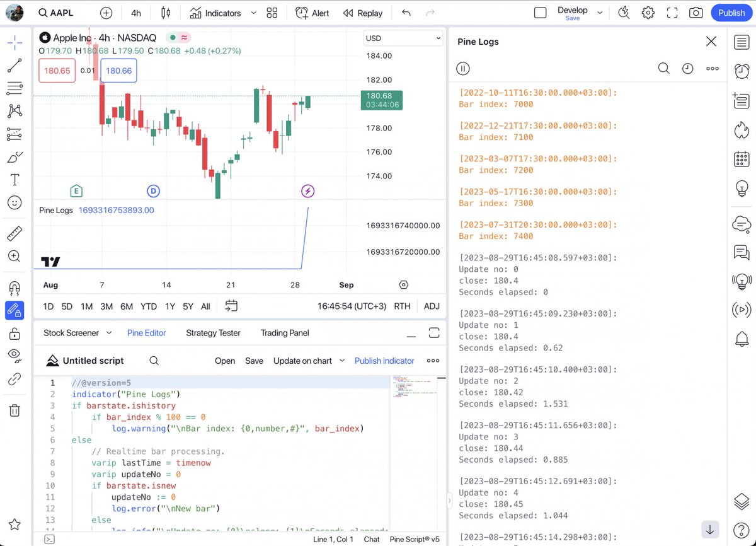Open the Trading Panel tab
756x546 pixels.
pos(285,333)
